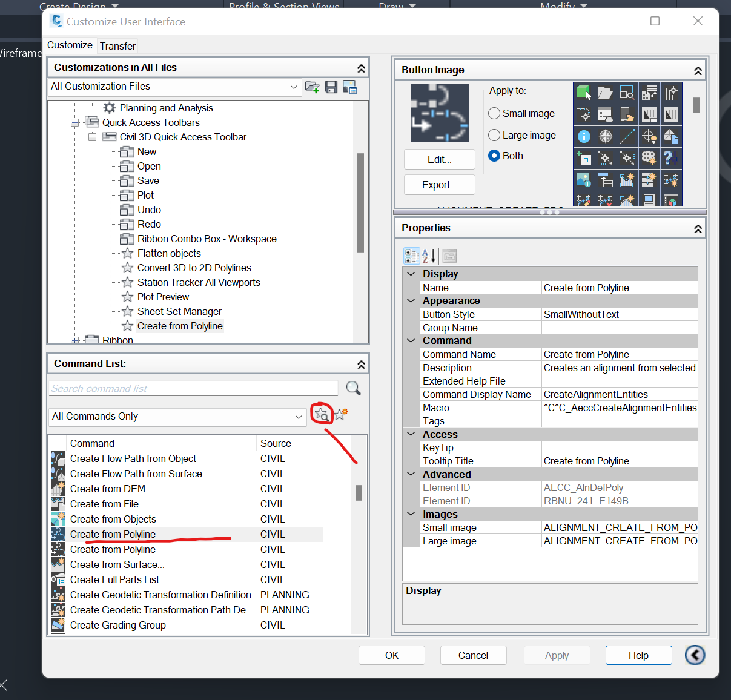Click inside the Search command list field
This screenshot has width=731, height=700.
[x=182, y=388]
